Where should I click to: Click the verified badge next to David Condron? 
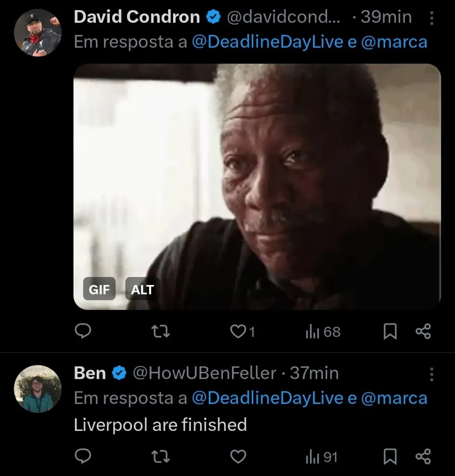[x=213, y=17]
